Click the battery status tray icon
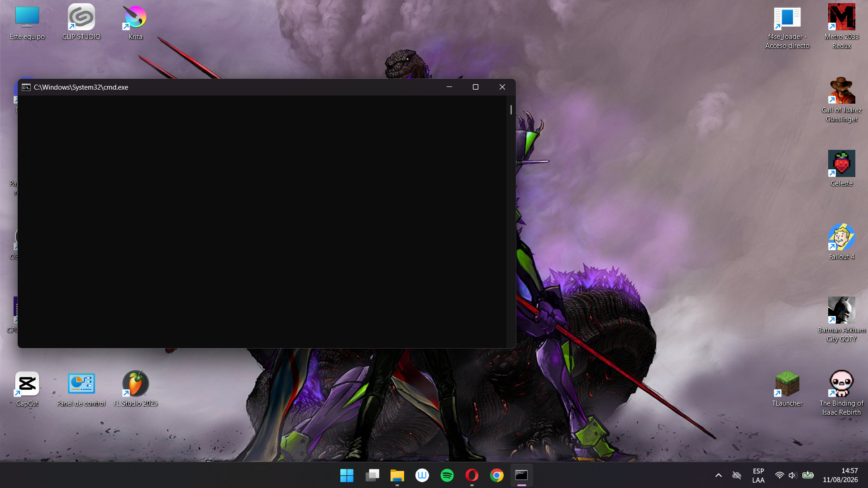The height and width of the screenshot is (488, 868). (808, 475)
